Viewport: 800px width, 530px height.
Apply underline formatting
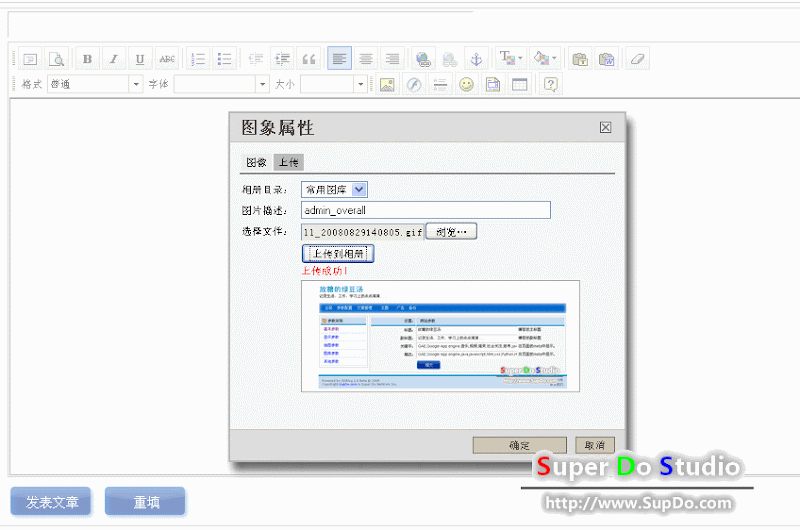click(140, 59)
